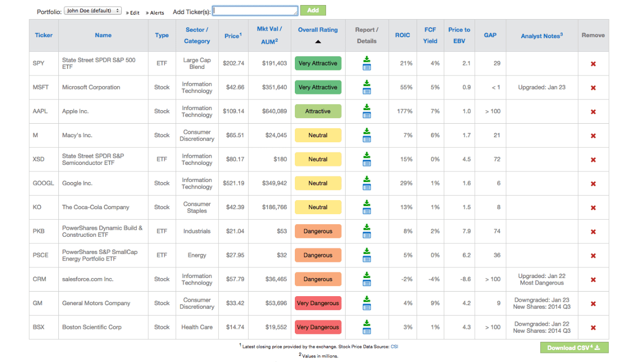Open the Portfolio selector showing John Doe
Screen dimensions: 644x362
[93, 11]
